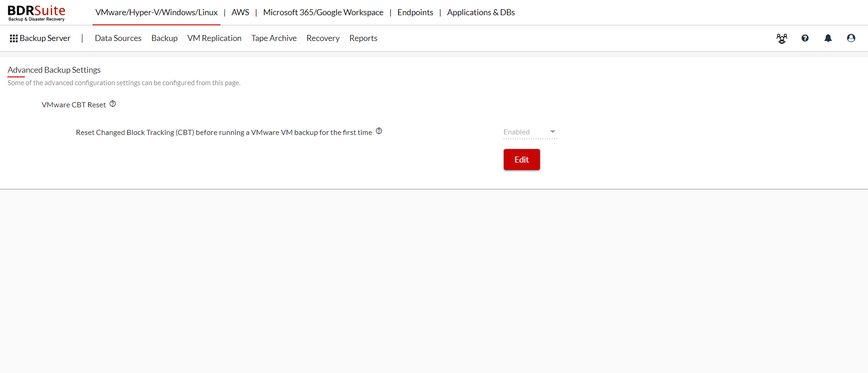Open the Data Sources menu
Viewport: 868px width, 373px height.
[x=118, y=38]
